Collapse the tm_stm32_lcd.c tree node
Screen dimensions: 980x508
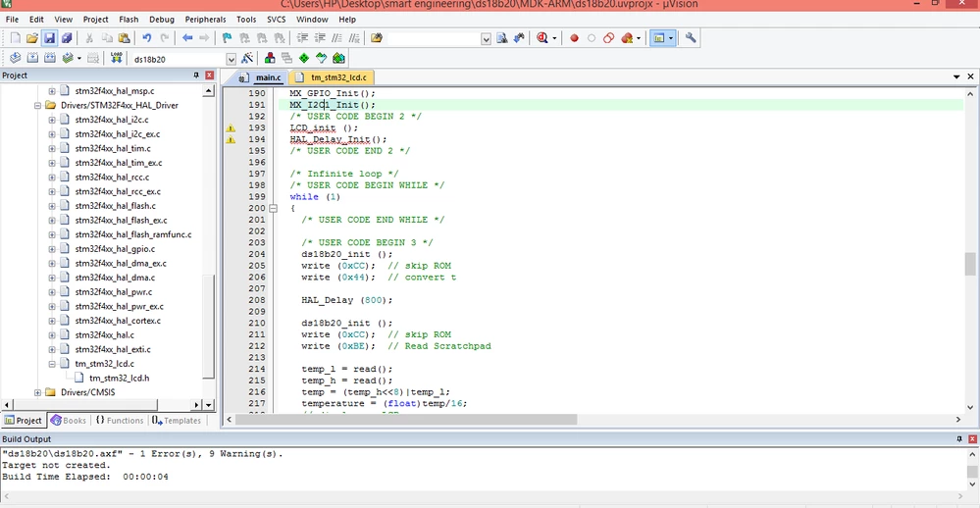[x=52, y=364]
